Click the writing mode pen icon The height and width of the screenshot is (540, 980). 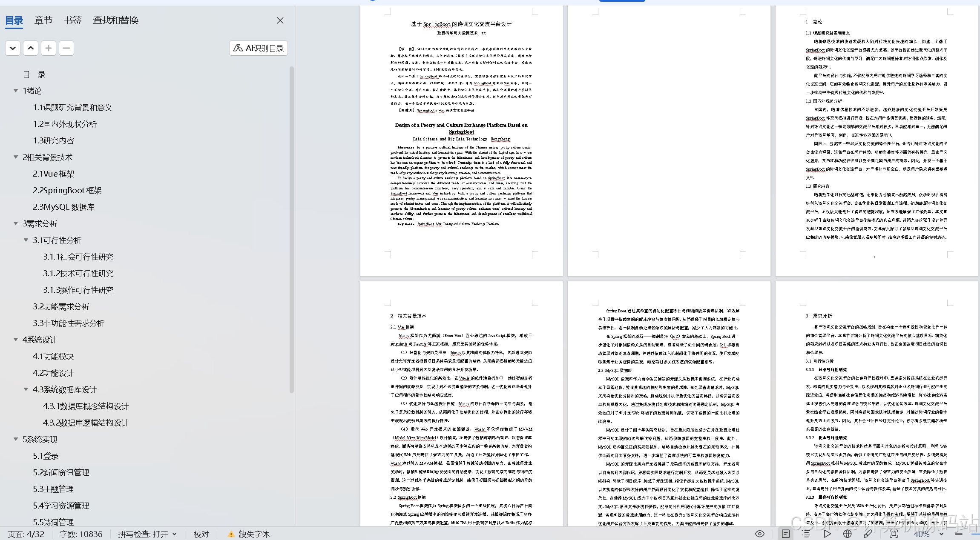tap(868, 534)
